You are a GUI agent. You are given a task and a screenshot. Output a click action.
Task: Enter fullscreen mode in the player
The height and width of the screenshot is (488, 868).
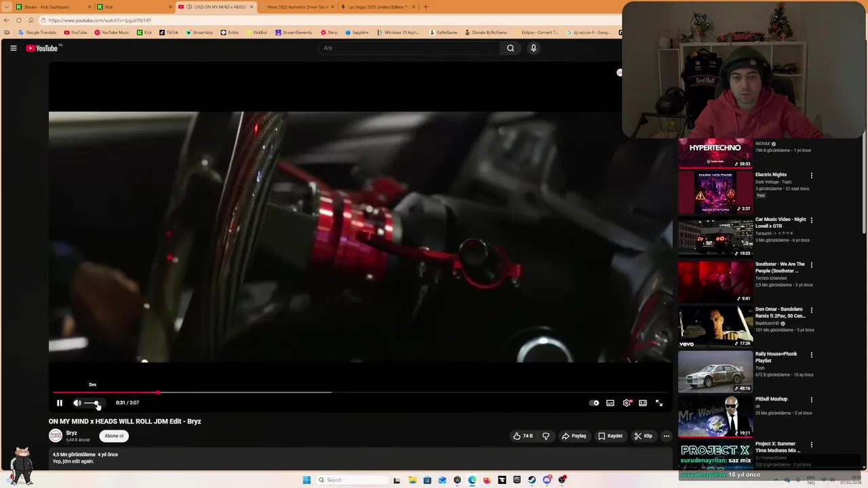pyautogui.click(x=659, y=403)
